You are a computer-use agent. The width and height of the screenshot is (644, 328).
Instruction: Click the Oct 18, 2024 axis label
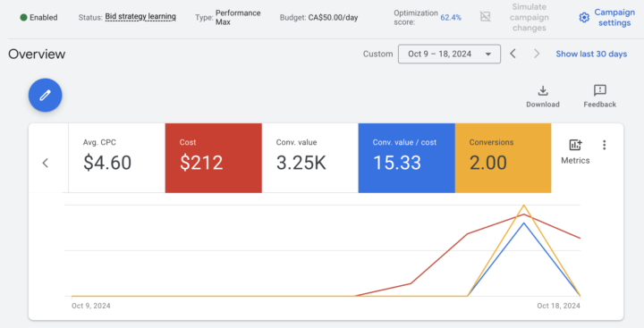click(558, 306)
